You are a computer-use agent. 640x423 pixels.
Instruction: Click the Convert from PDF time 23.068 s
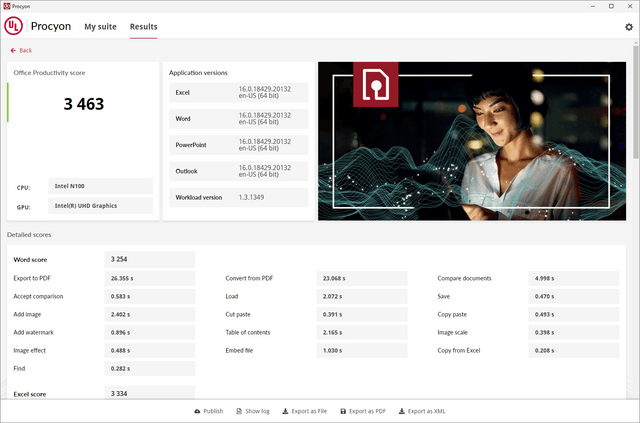pyautogui.click(x=362, y=278)
